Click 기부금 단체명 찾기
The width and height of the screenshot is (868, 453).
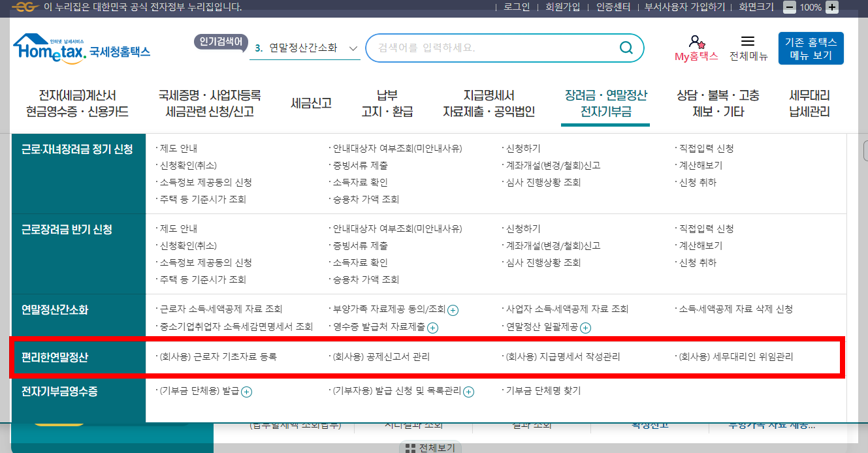point(543,391)
